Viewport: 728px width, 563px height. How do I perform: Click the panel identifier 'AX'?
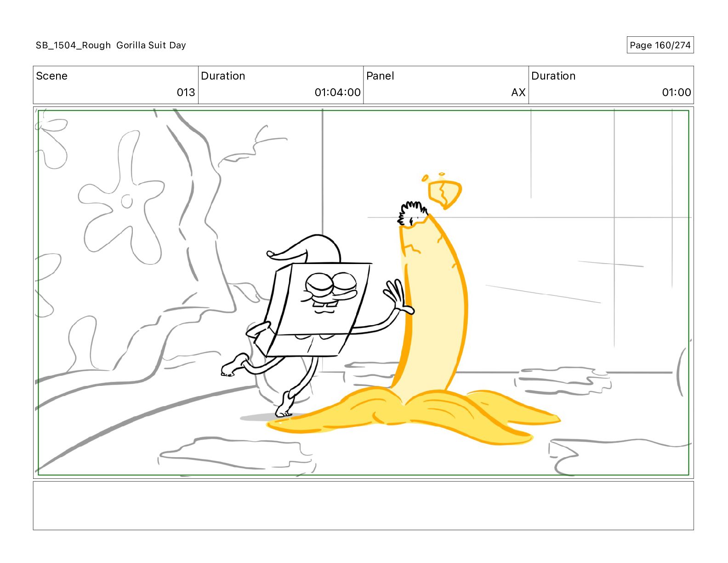[518, 92]
